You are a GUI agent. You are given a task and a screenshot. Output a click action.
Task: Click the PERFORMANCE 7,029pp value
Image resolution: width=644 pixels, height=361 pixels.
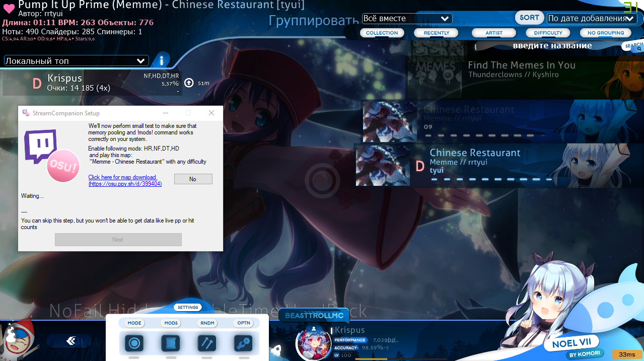384,340
